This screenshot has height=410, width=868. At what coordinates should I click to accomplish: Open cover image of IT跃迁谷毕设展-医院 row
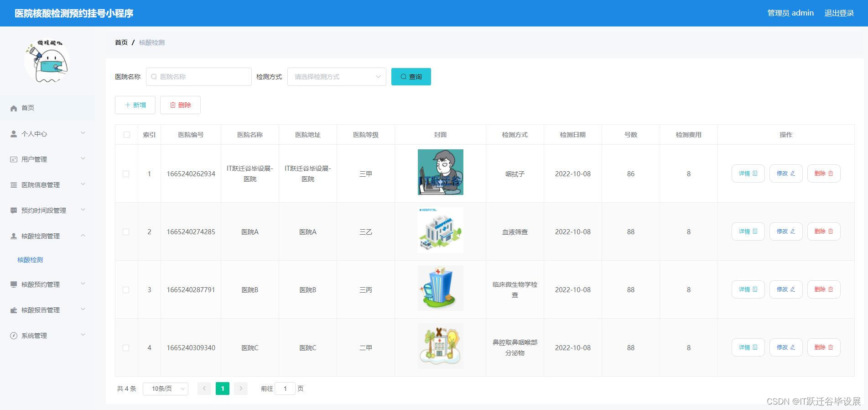[x=440, y=172]
